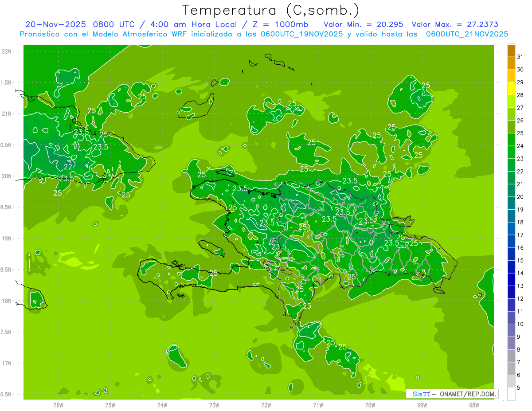Screen dimensions: 532x411
Task: Select the 'Z = 1000mb' level text
Action: [280, 24]
